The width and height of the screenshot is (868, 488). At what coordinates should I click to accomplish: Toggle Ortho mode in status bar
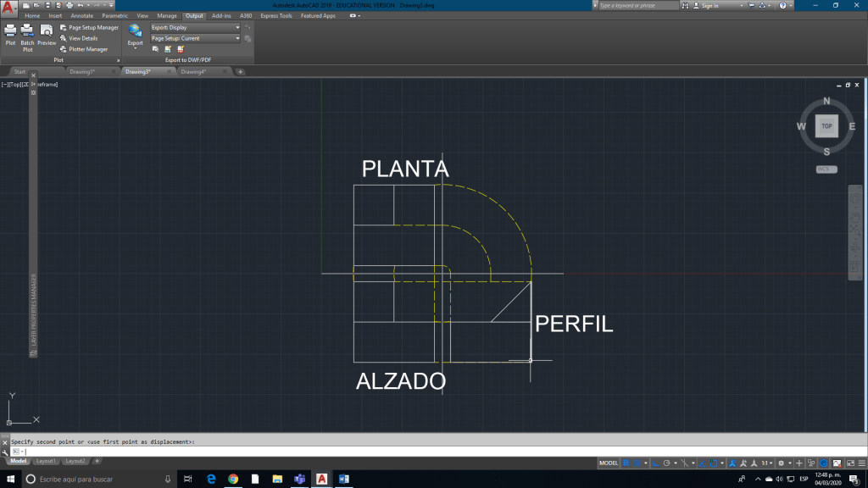coord(656,463)
